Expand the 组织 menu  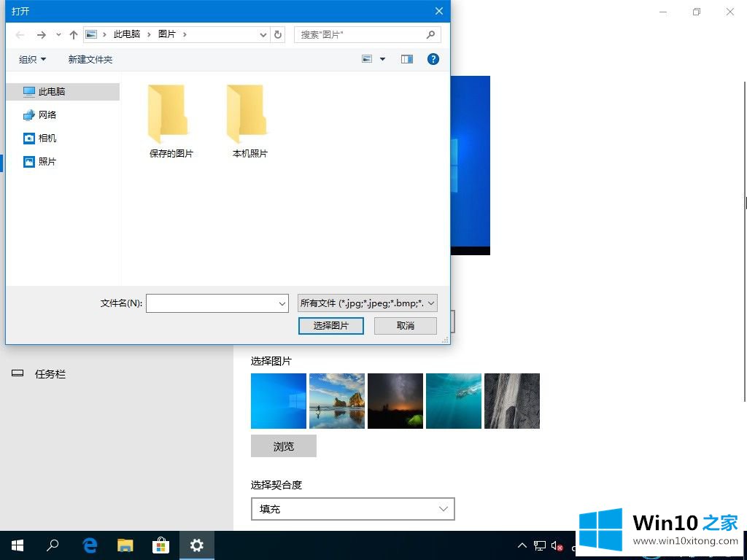tap(32, 60)
